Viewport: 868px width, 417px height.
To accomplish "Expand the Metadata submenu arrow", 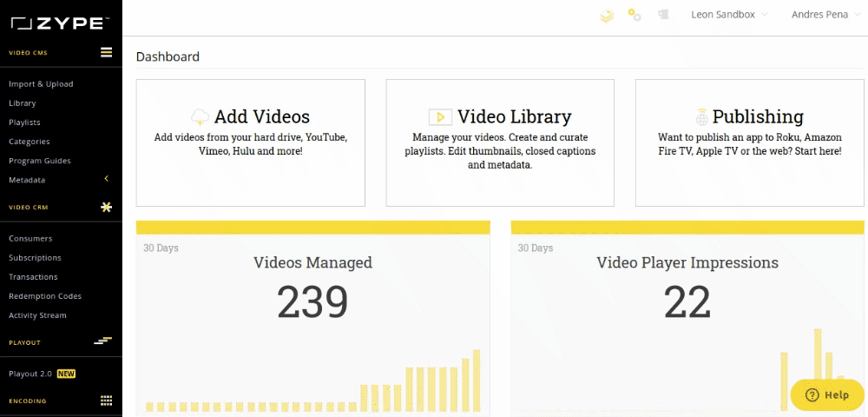I will click(106, 179).
